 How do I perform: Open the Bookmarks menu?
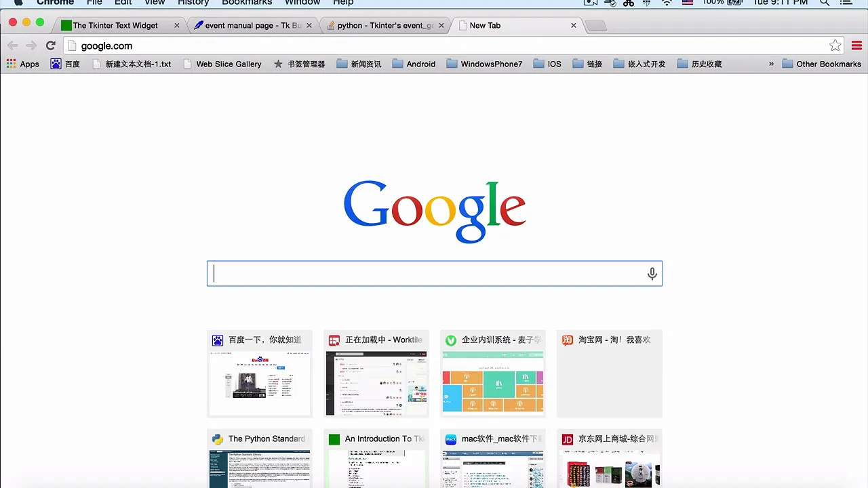point(247,3)
